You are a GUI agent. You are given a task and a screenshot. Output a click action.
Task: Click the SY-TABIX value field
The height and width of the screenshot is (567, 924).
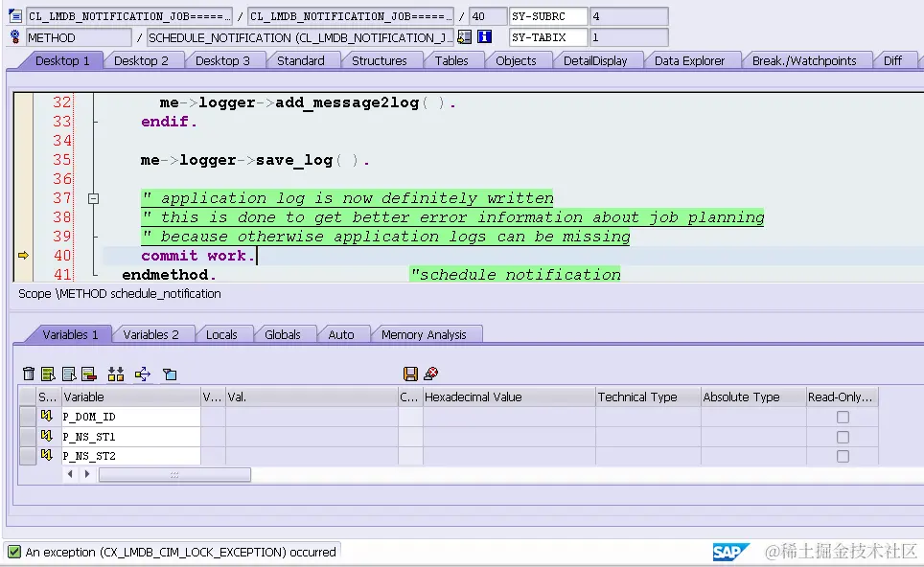coord(630,37)
